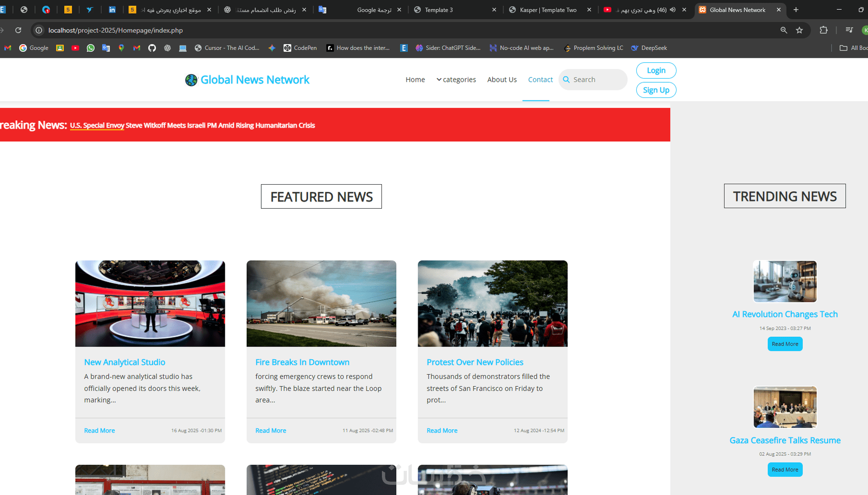Open the Gmail bookmark at the bookmarks bar start
This screenshot has height=495, width=868.
pos(8,48)
